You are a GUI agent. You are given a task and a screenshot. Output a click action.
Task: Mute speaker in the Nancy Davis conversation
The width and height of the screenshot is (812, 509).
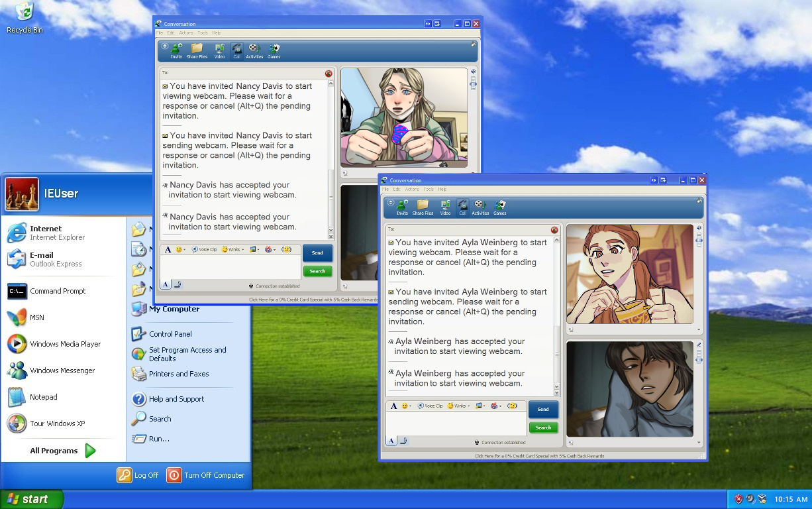(474, 71)
